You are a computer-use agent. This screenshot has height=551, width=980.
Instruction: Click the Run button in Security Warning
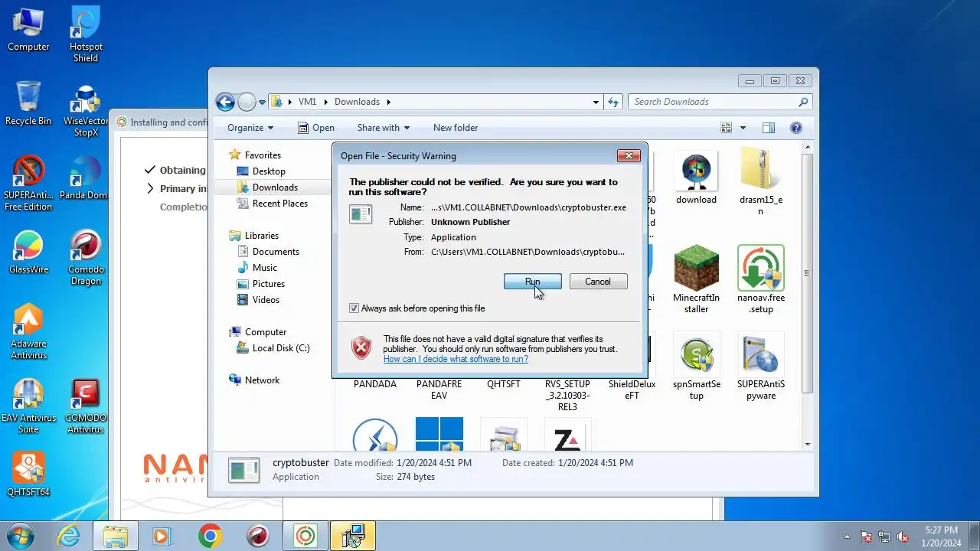532,282
